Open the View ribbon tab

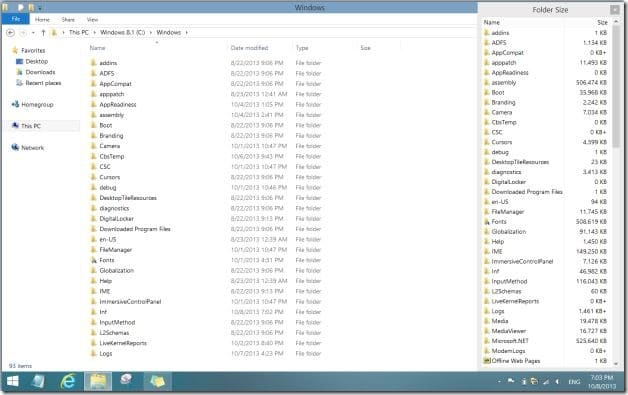(x=92, y=19)
